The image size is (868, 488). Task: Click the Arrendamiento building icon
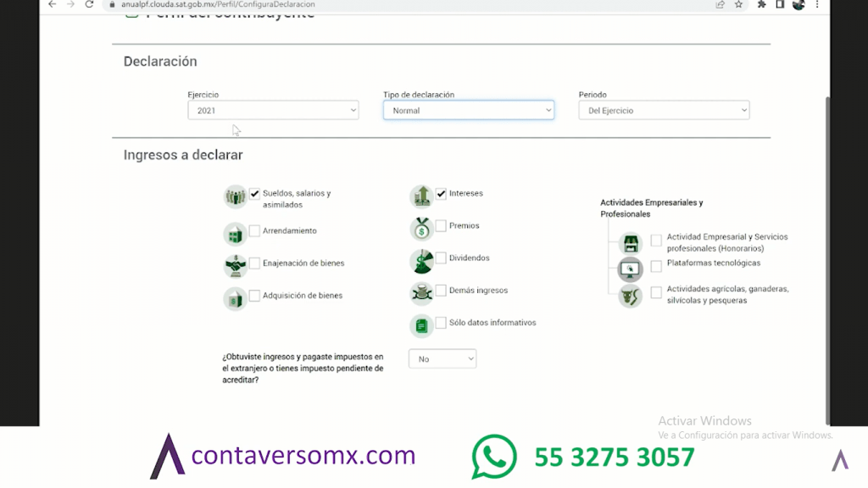tap(236, 234)
